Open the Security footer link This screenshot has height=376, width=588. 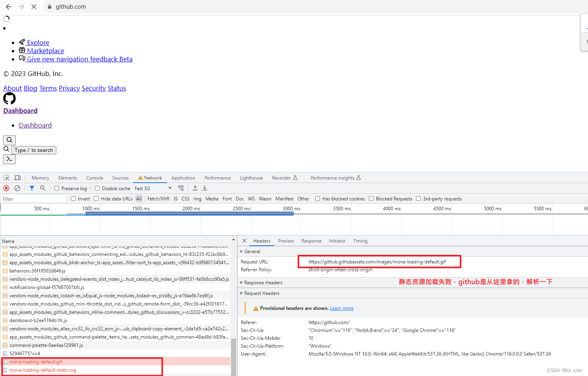(x=94, y=88)
